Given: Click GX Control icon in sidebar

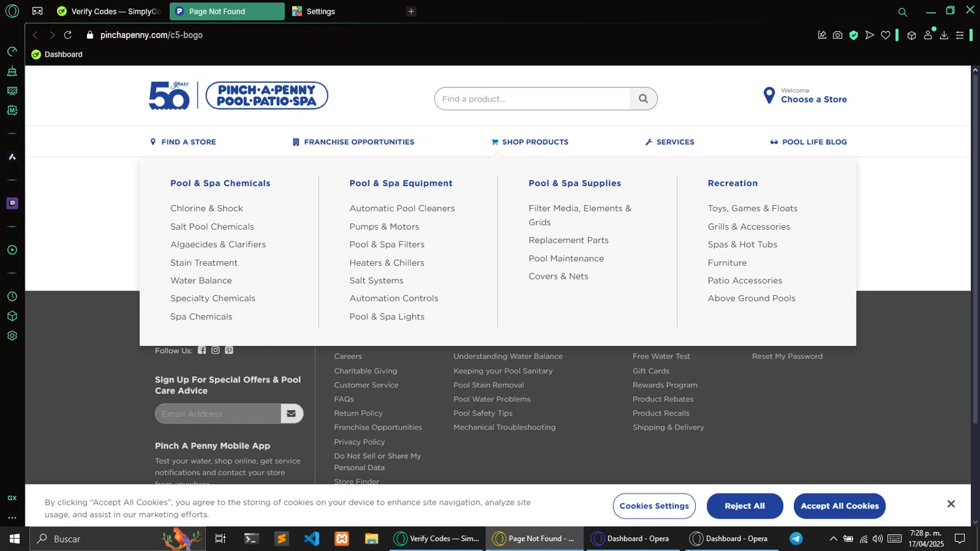Looking at the screenshot, I should point(12,497).
